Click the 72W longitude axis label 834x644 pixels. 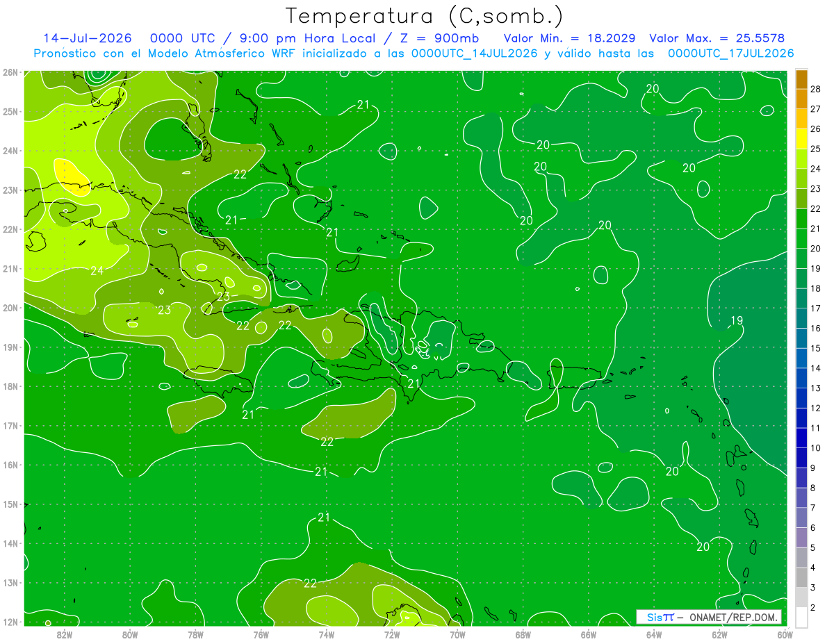click(392, 634)
